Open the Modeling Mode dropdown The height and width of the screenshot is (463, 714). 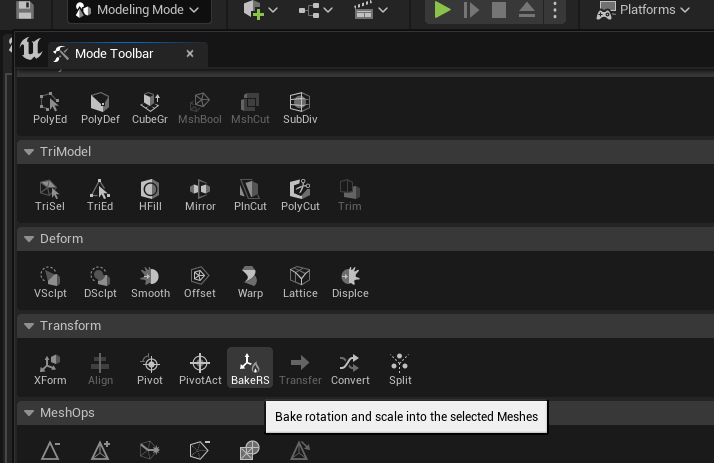point(139,10)
